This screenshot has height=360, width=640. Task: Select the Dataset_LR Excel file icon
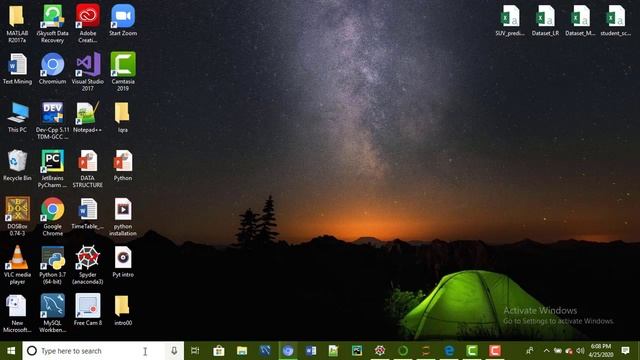click(x=545, y=16)
